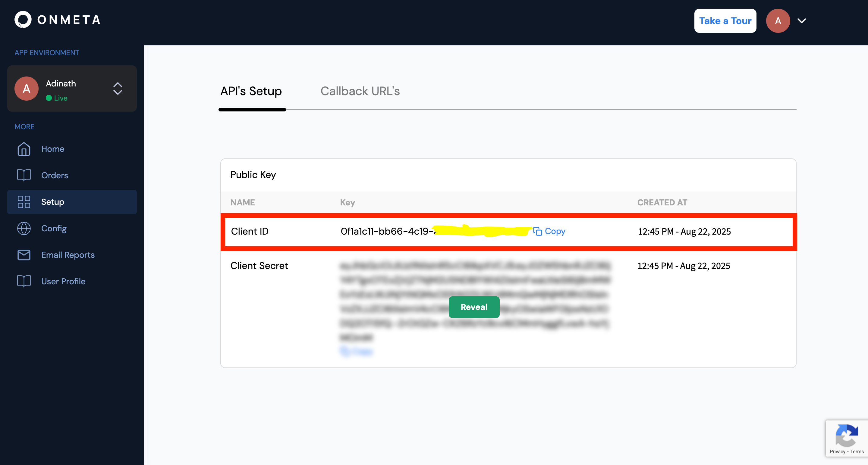Select the Config globe icon
868x465 pixels.
(24, 228)
